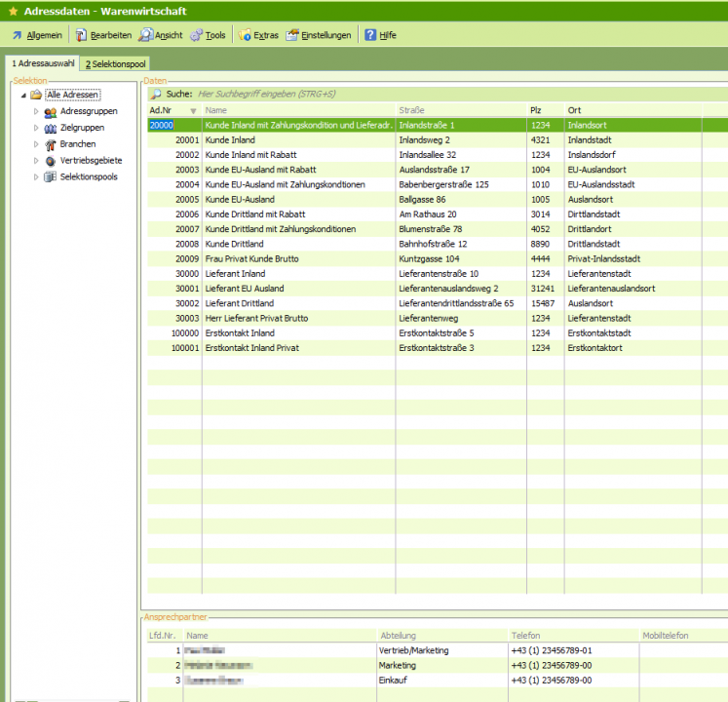Image resolution: width=728 pixels, height=702 pixels.
Task: Select row Lieferant EU Ausland
Action: 438,289
